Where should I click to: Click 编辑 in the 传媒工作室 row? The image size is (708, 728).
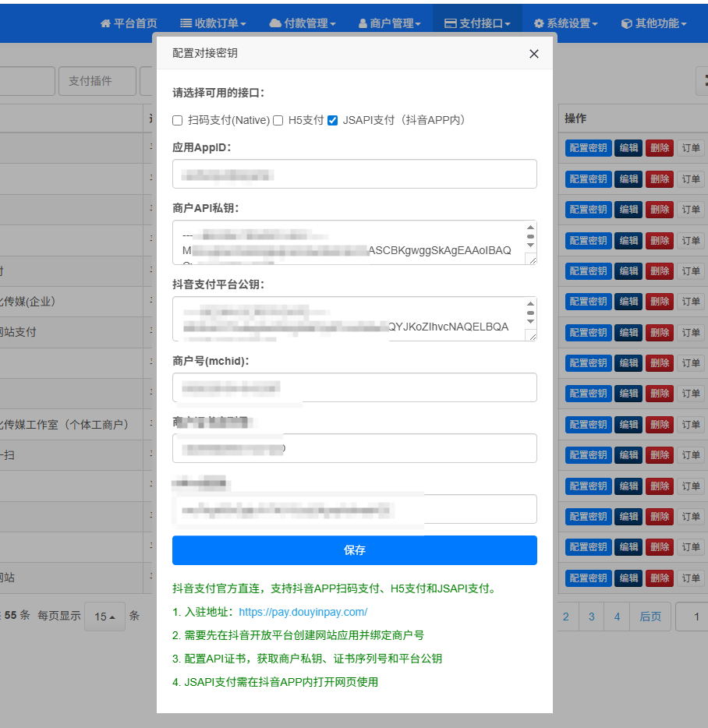point(628,425)
